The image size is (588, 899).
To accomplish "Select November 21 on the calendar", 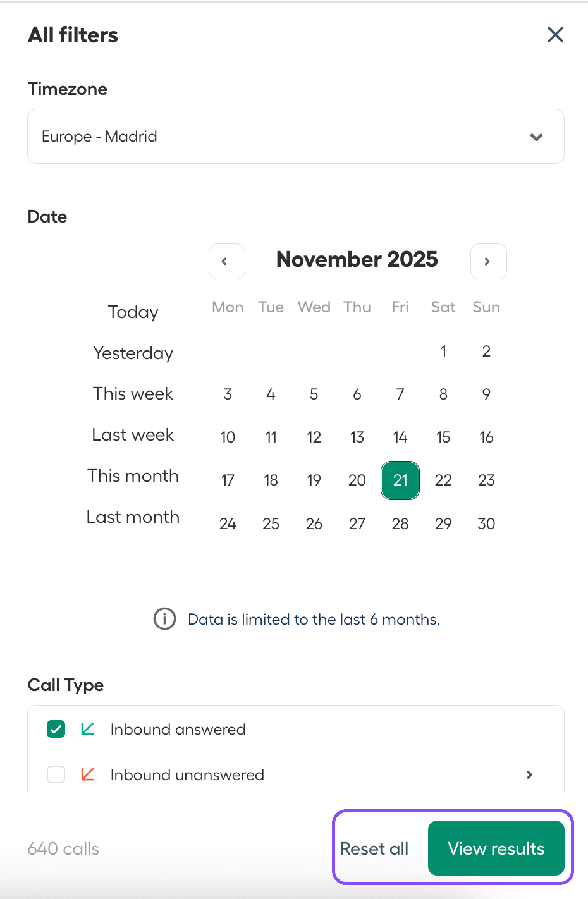I will (x=400, y=480).
